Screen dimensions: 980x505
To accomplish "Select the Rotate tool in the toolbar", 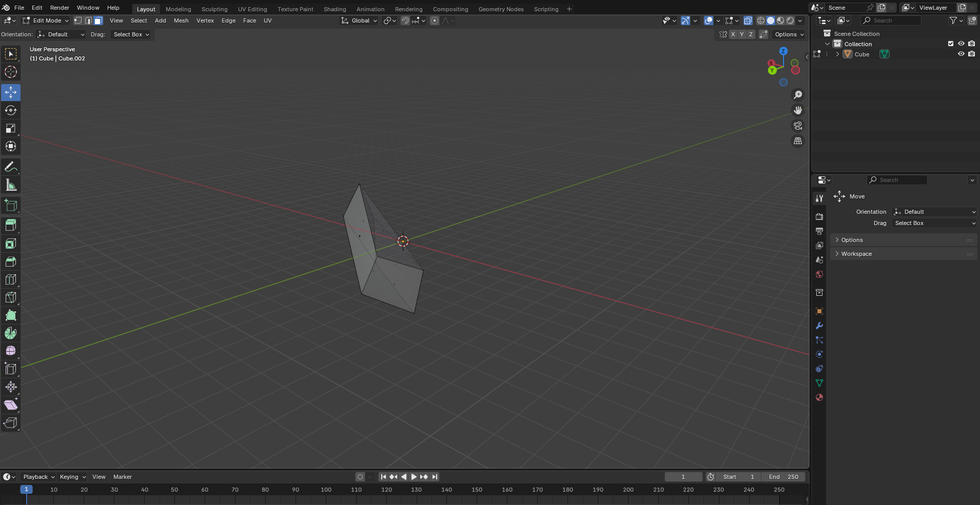I will [x=10, y=110].
